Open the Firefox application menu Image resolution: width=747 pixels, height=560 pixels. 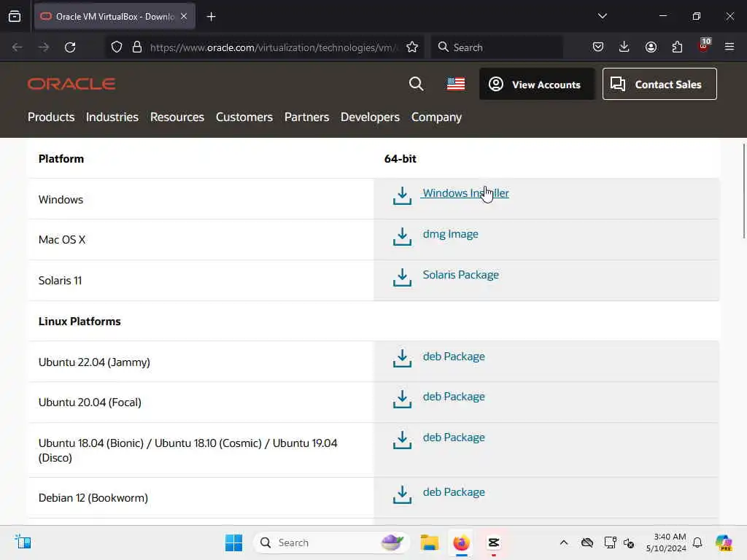[729, 47]
